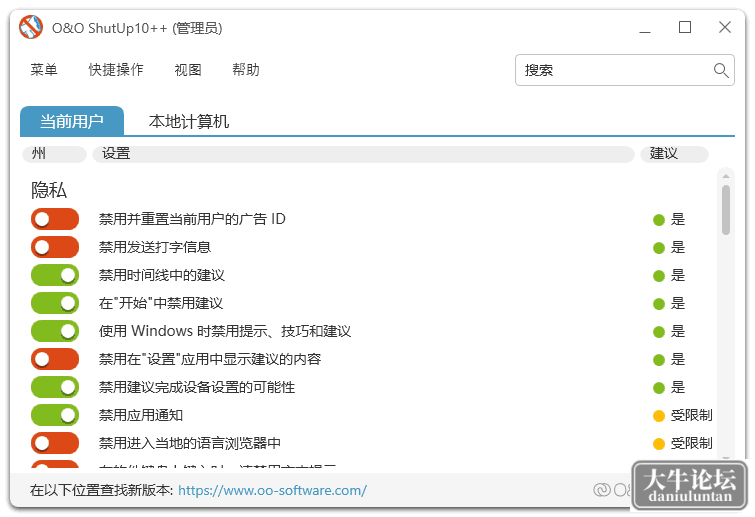The height and width of the screenshot is (517, 755).
Task: Click green dot for 禁用在"设置"应用中显示建议的内容
Action: [x=659, y=360]
